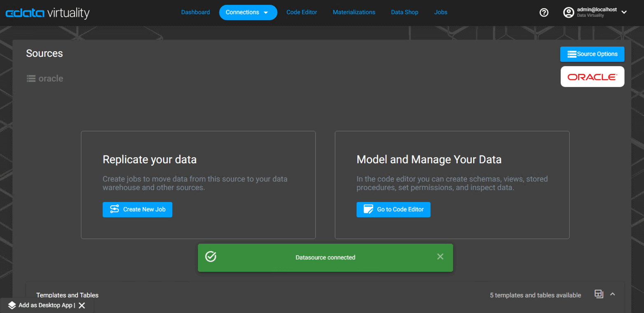The height and width of the screenshot is (313, 644).
Task: Navigate to the Materializations page
Action: pyautogui.click(x=354, y=12)
